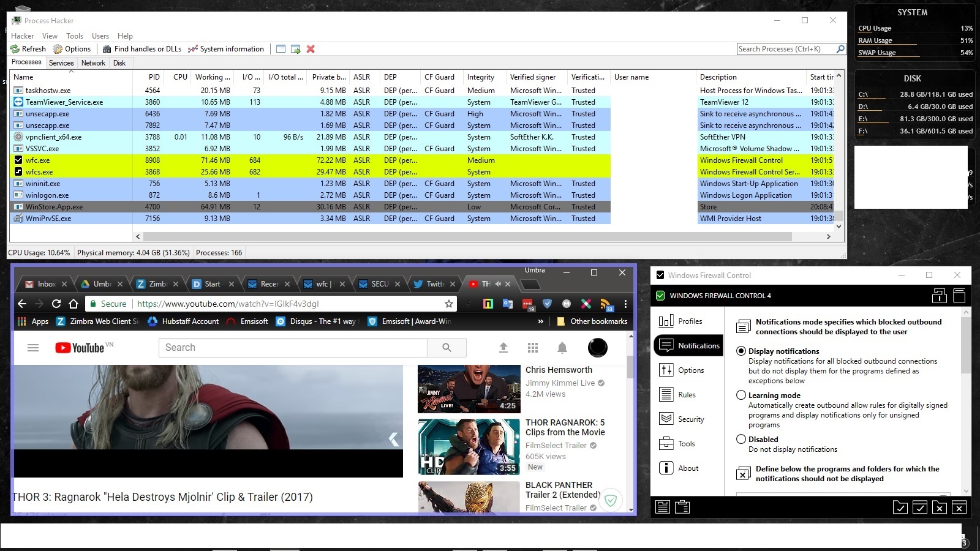Image resolution: width=980 pixels, height=551 pixels.
Task: Select the Display notifications radio button
Action: tap(741, 351)
